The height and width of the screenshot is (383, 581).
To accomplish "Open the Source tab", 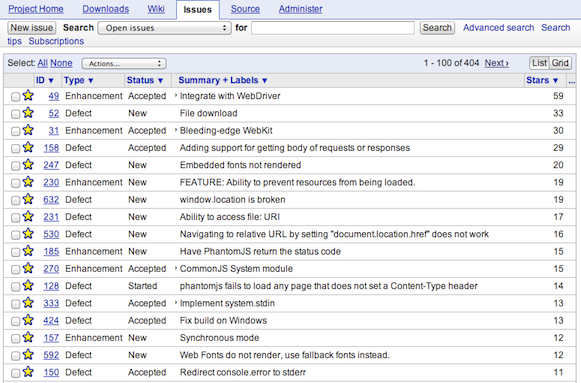I will click(245, 9).
